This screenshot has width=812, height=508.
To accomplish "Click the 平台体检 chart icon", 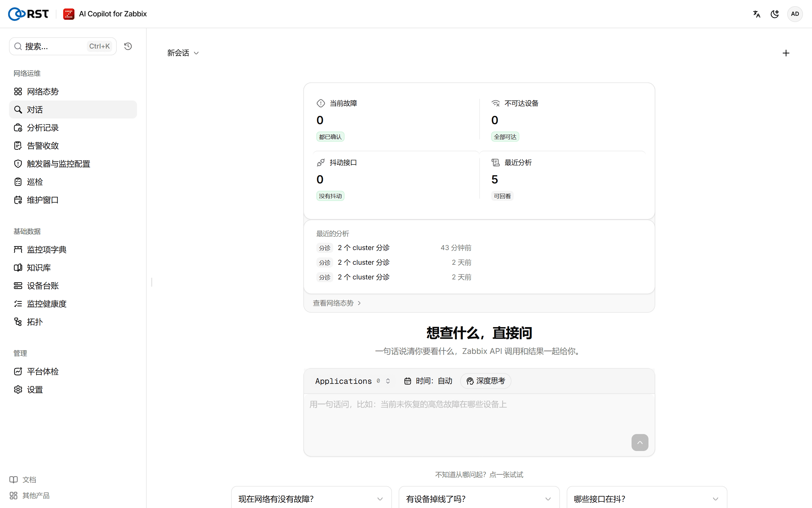I will (18, 371).
